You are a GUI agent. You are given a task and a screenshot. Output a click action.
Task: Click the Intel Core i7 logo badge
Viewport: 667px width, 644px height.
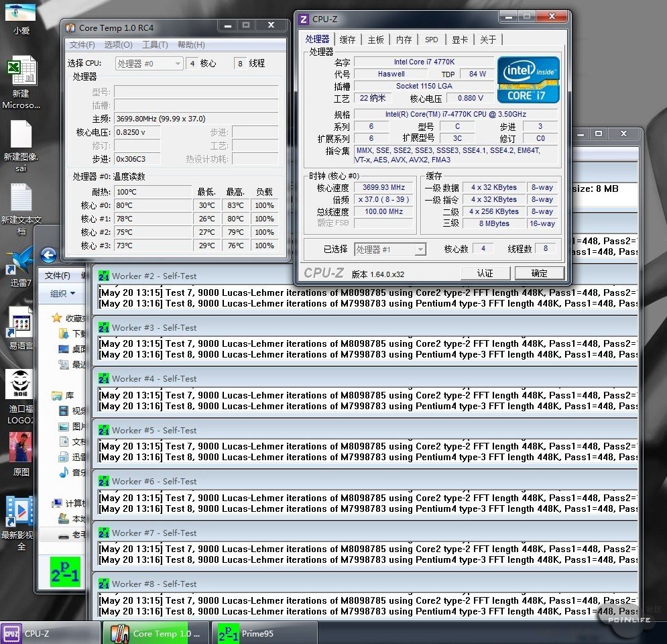coord(528,80)
